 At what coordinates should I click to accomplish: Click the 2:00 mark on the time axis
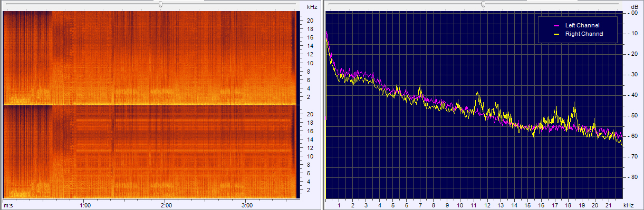166,205
